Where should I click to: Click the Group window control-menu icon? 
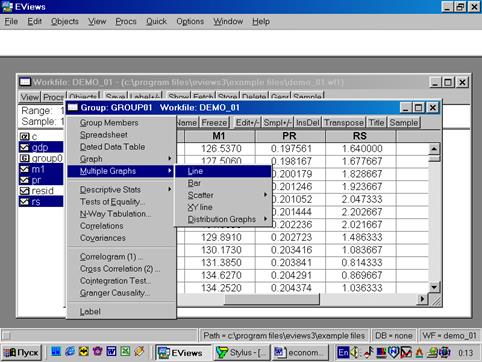[x=73, y=107]
